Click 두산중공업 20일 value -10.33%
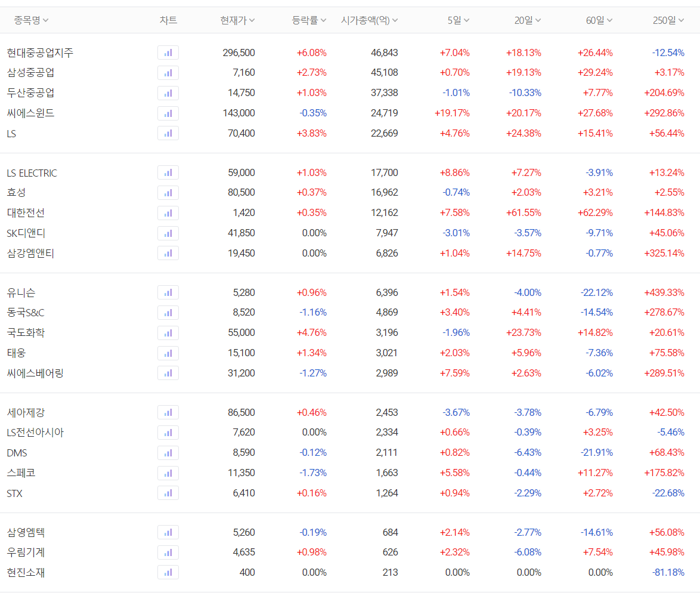Image resolution: width=700 pixels, height=602 pixels. point(525,93)
